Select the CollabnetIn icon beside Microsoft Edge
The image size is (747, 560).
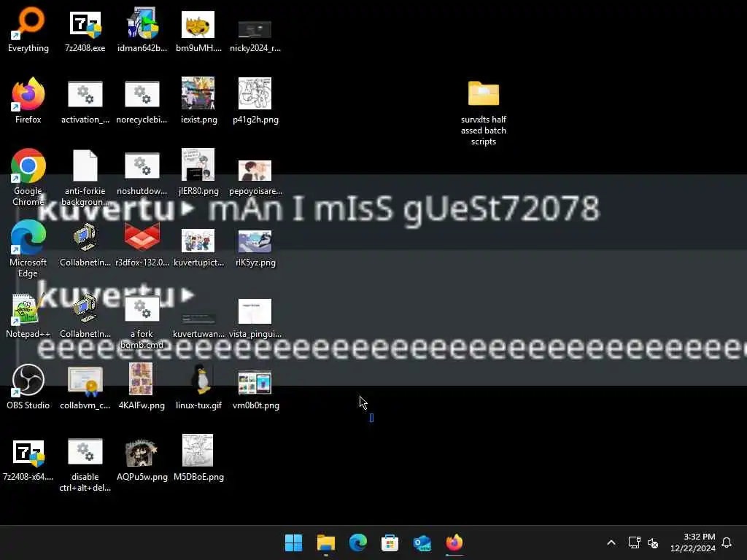(85, 244)
